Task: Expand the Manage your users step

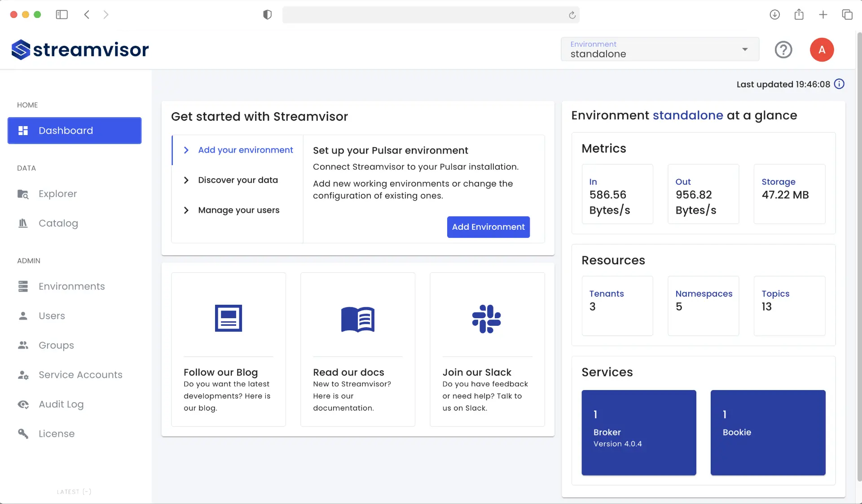Action: [237, 210]
